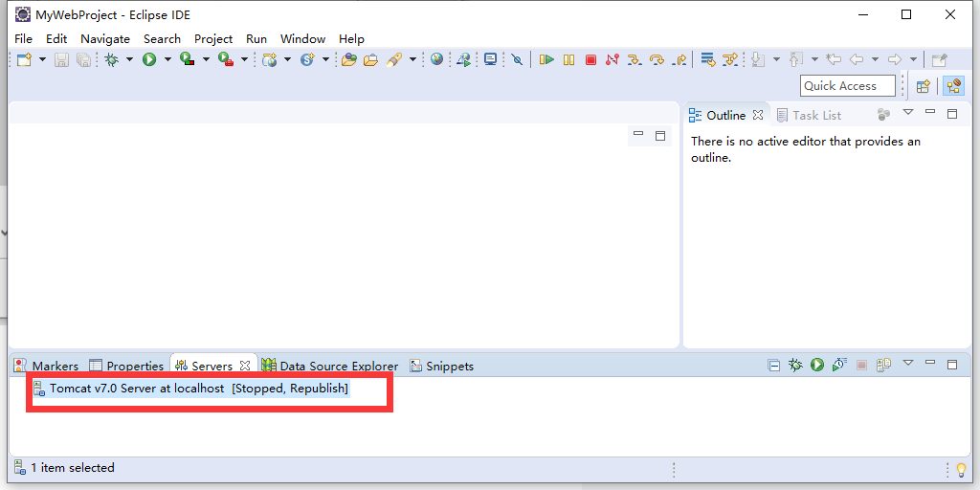Click the New Dynamic Web Project icon
The width and height of the screenshot is (980, 490).
(269, 59)
